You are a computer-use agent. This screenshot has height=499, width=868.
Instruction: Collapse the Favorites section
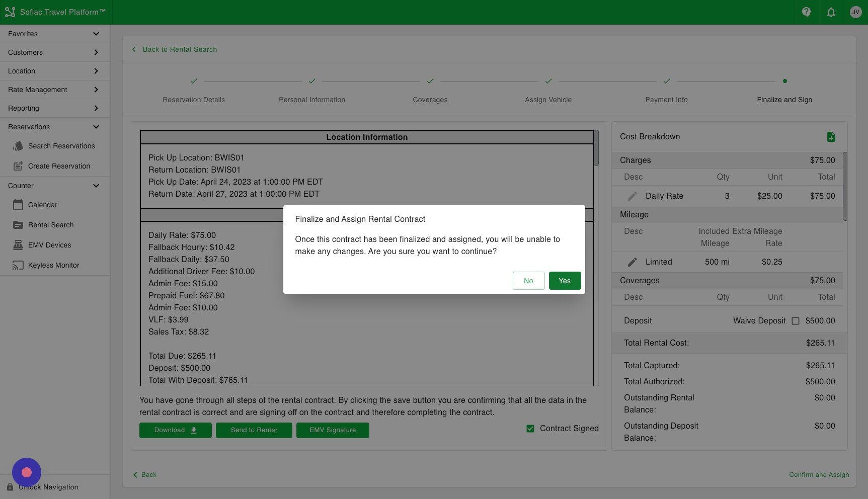tap(96, 33)
